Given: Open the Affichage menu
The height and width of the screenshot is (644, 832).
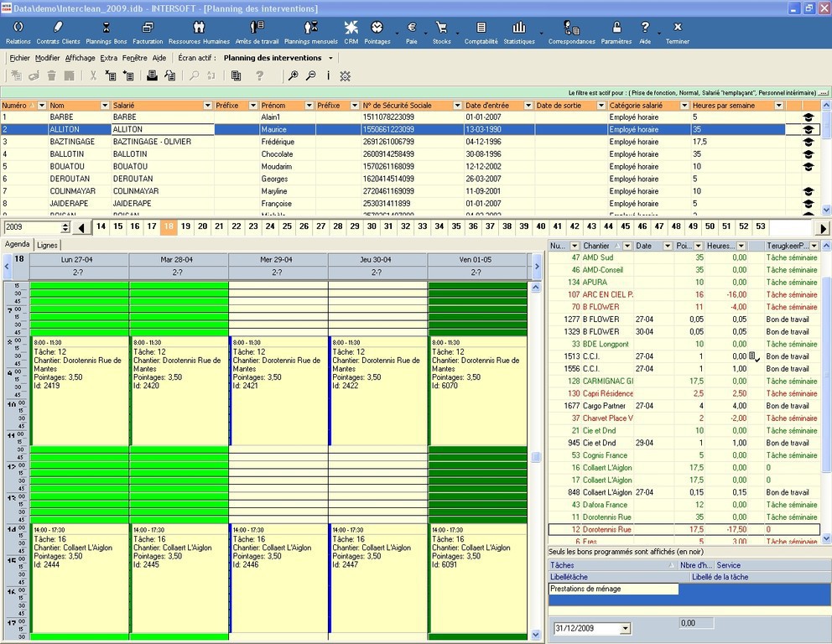Looking at the screenshot, I should pyautogui.click(x=81, y=58).
